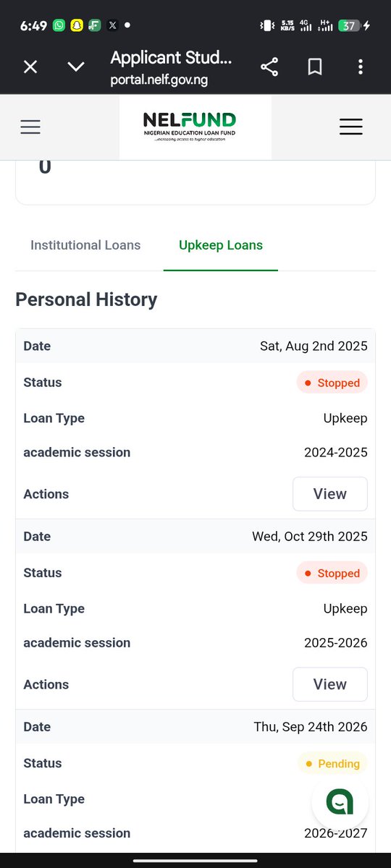Tap the battery indicator in status bar
The height and width of the screenshot is (868, 391).
click(350, 25)
